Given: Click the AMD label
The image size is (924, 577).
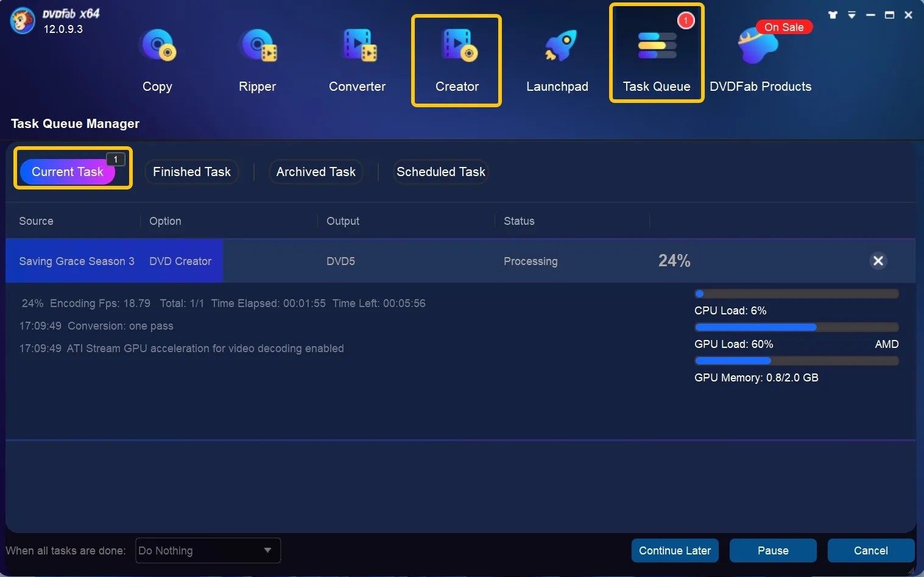Looking at the screenshot, I should (x=887, y=344).
